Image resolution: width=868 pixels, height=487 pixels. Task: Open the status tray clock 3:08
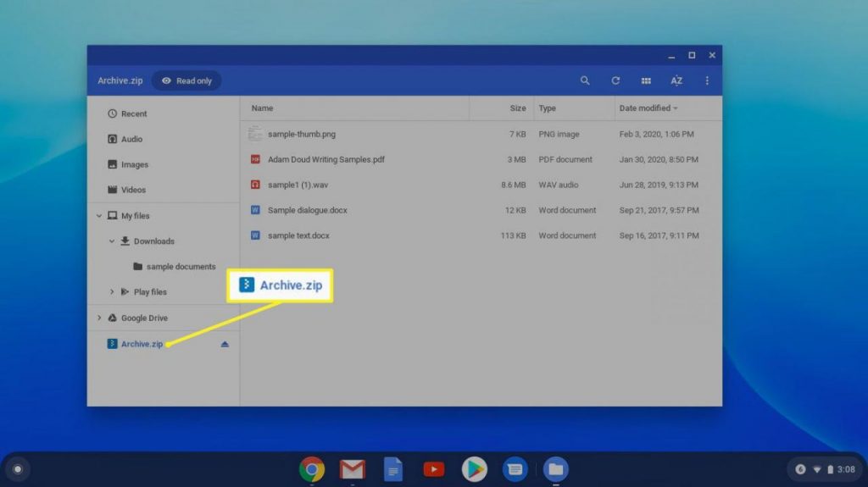click(x=846, y=469)
